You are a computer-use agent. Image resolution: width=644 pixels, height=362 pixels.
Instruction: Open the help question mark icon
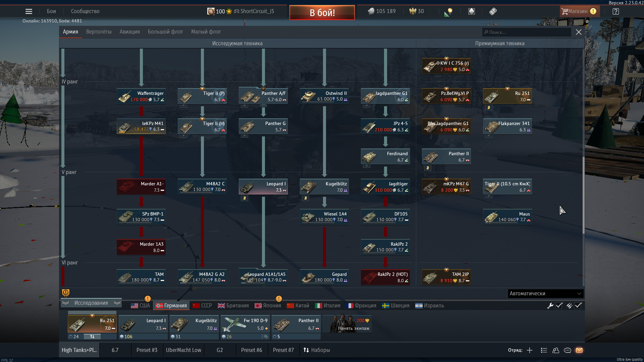(615, 11)
